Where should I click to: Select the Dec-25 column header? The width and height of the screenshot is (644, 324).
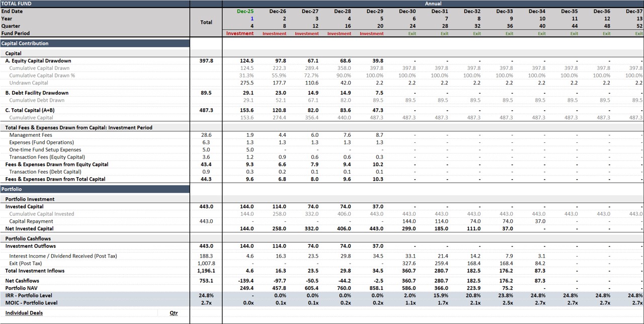(245, 11)
